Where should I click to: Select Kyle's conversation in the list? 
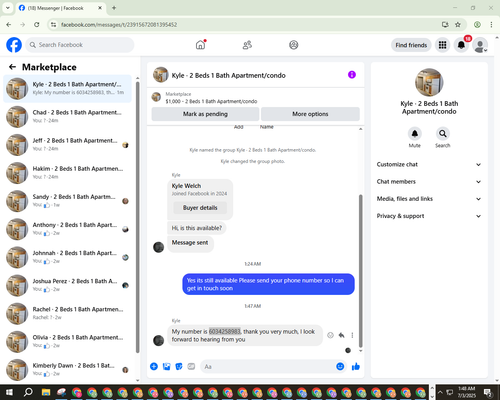(68, 89)
